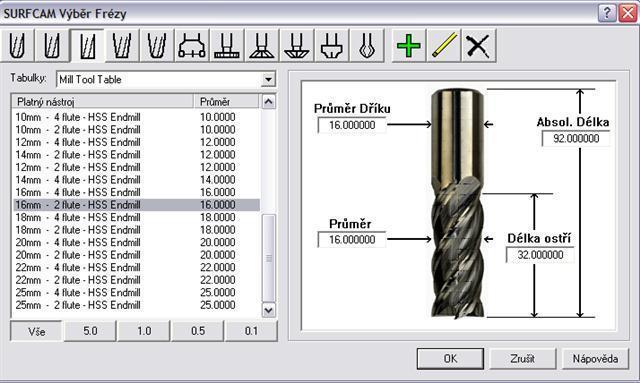The width and height of the screenshot is (640, 383).
Task: Click the tool list scroll-down arrow
Action: click(268, 310)
